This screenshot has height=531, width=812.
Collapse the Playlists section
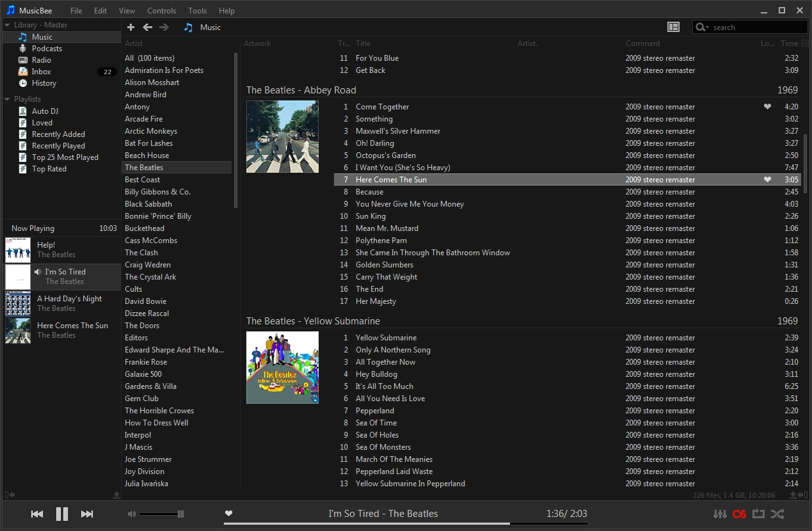tap(8, 99)
